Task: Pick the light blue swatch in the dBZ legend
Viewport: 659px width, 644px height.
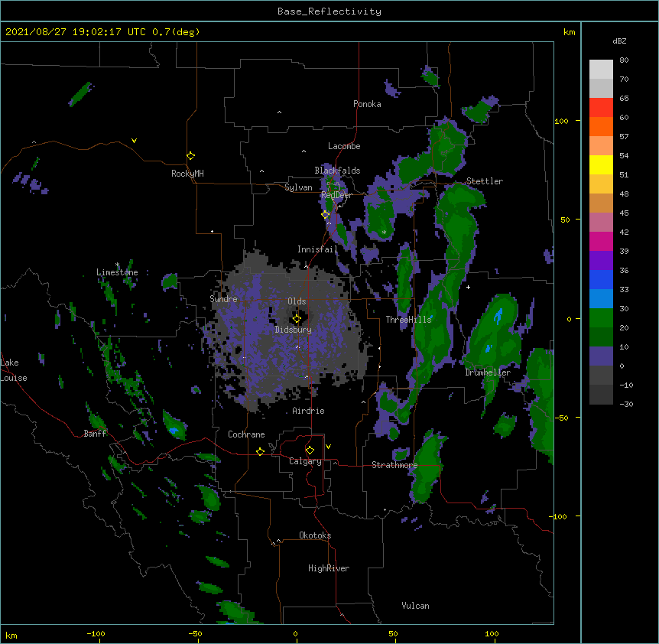Action: 601,298
